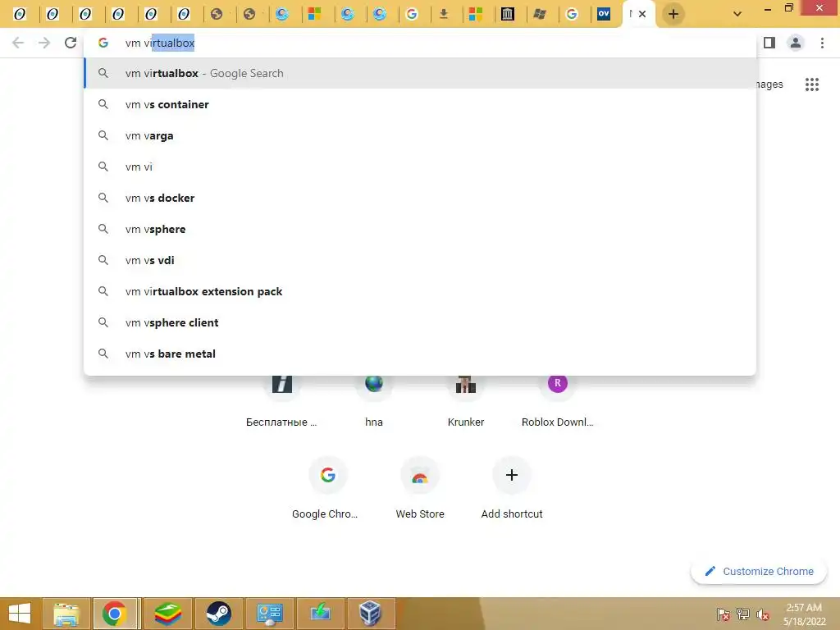Select suggestion vm virtualbox - Google Search

pyautogui.click(x=420, y=73)
